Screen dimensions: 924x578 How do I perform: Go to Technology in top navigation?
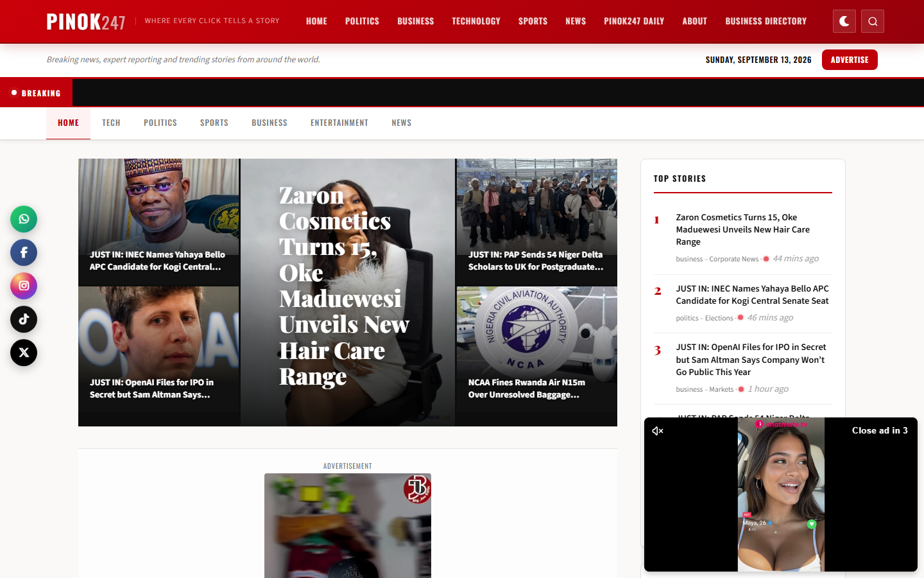click(476, 21)
